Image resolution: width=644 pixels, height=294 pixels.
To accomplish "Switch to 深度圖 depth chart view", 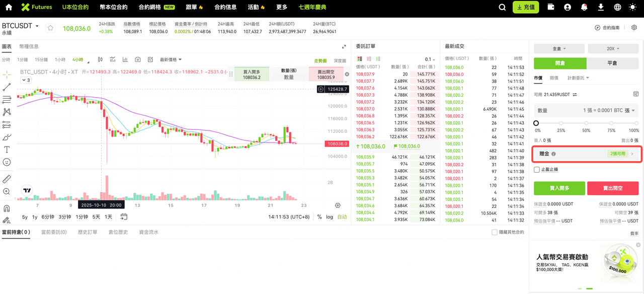I will click(x=340, y=61).
